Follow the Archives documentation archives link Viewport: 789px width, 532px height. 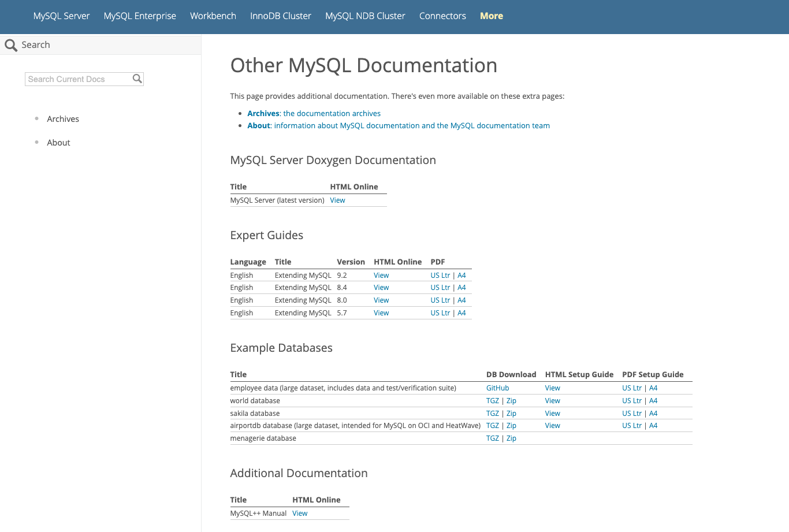pyautogui.click(x=314, y=114)
